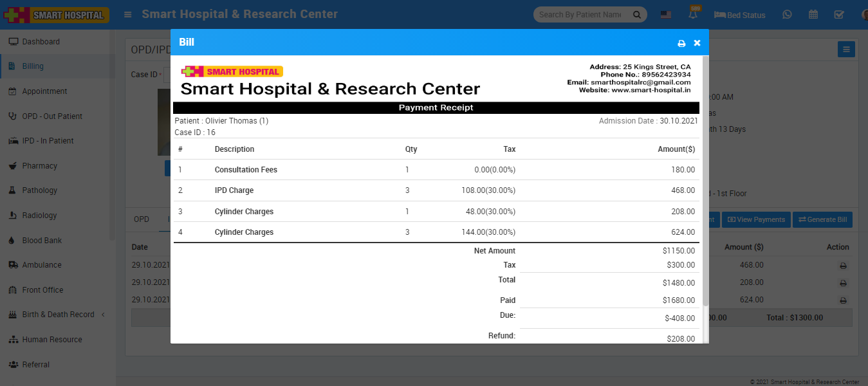Click the "Payment Receipt" heading bar
The image size is (868, 386).
[x=436, y=107]
